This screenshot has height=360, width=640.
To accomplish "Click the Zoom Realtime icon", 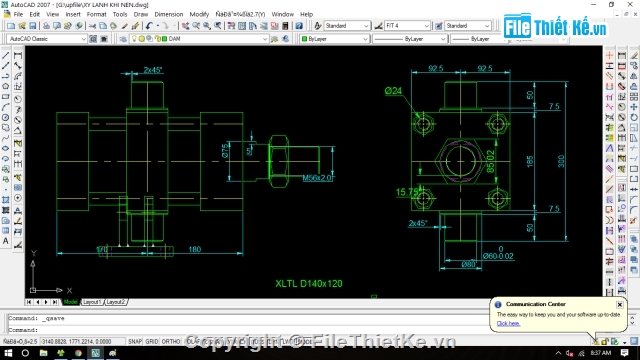I will tap(196, 26).
